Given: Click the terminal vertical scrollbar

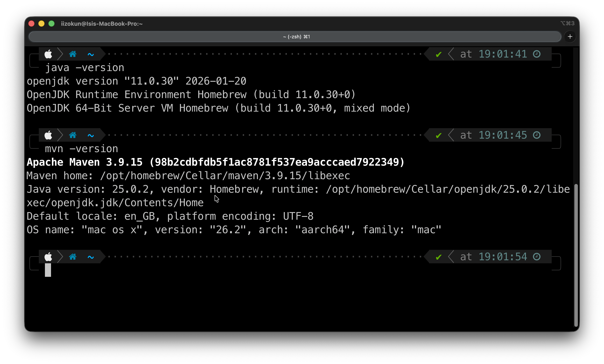Looking at the screenshot, I should tap(576, 255).
